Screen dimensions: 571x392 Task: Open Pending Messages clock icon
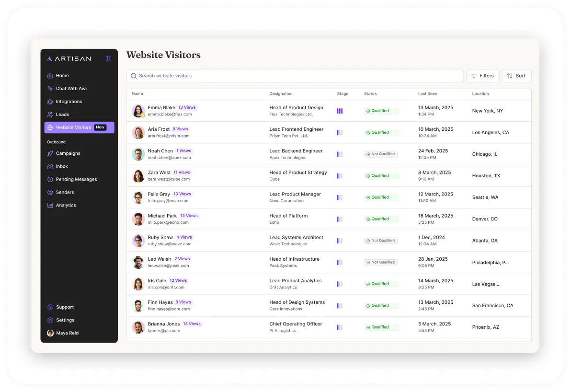[x=50, y=179]
